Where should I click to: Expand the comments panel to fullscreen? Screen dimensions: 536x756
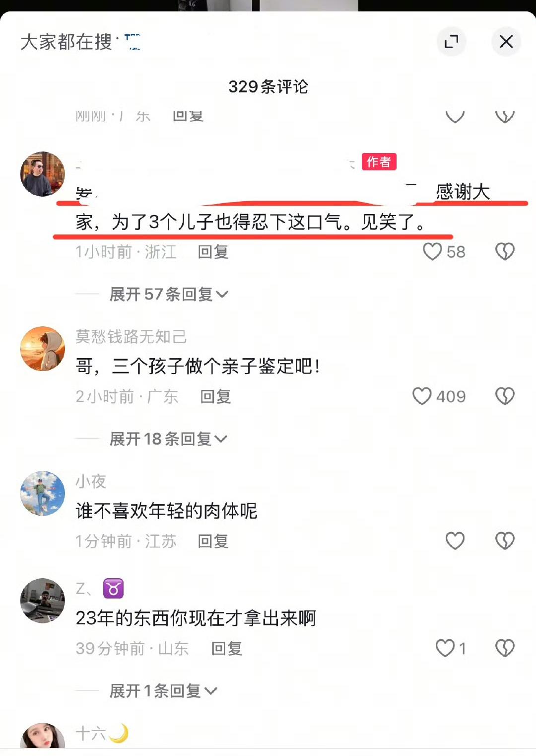451,41
